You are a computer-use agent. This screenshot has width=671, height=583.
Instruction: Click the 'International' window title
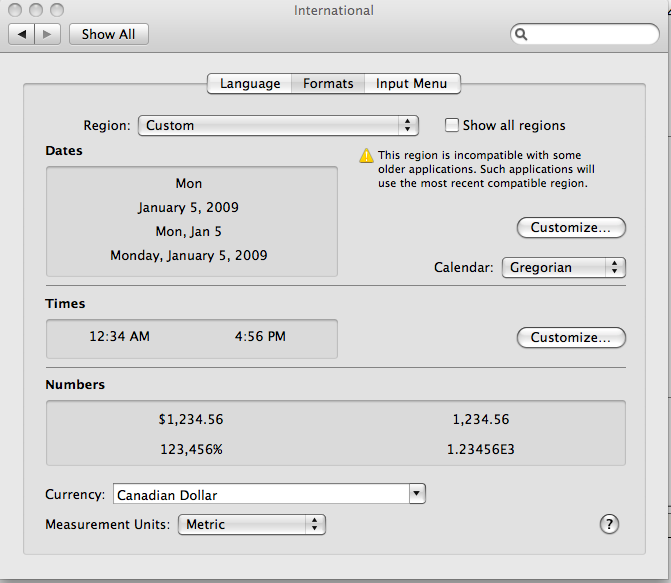334,10
